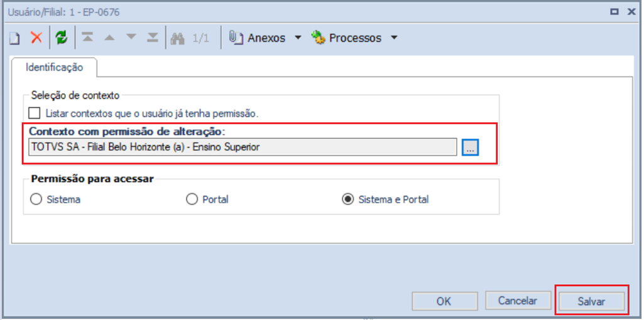Screen dimensions: 644x320
Task: Go to previous record up arrow
Action: pyautogui.click(x=109, y=38)
